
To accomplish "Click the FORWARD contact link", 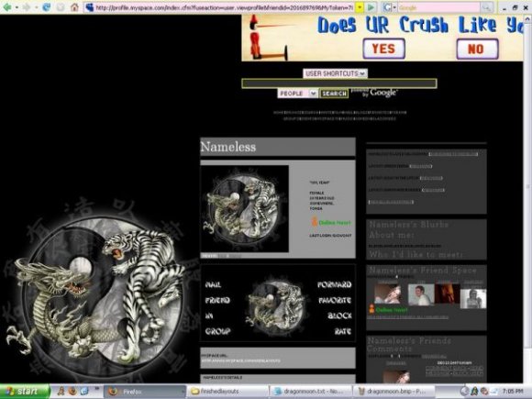I will [x=334, y=284].
